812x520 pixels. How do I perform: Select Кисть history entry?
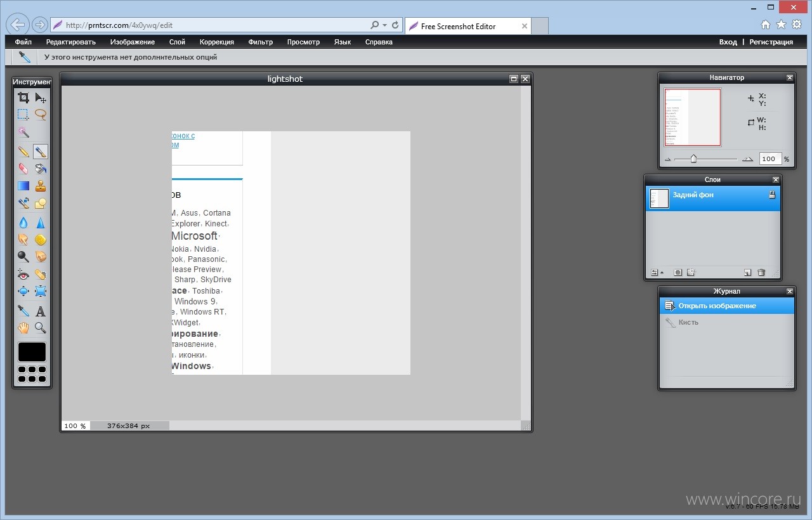[x=727, y=322]
